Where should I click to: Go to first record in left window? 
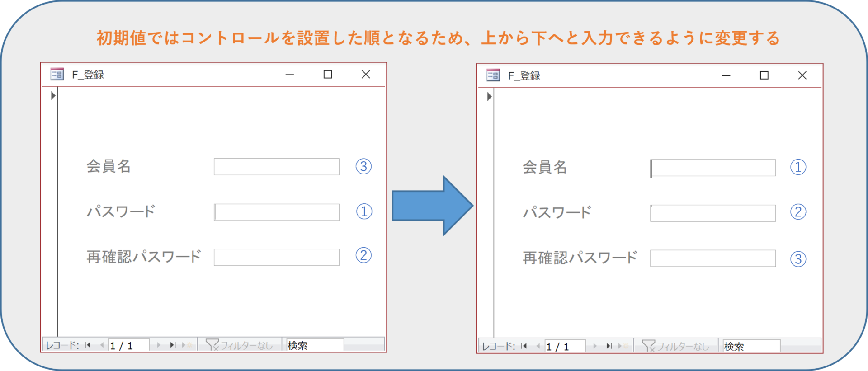pos(88,345)
